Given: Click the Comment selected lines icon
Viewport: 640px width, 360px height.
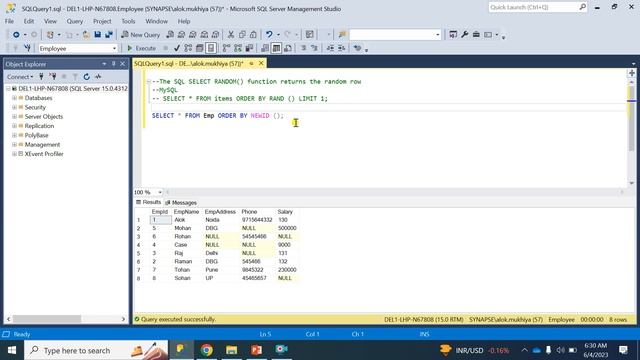Looking at the screenshot, I should tap(303, 48).
